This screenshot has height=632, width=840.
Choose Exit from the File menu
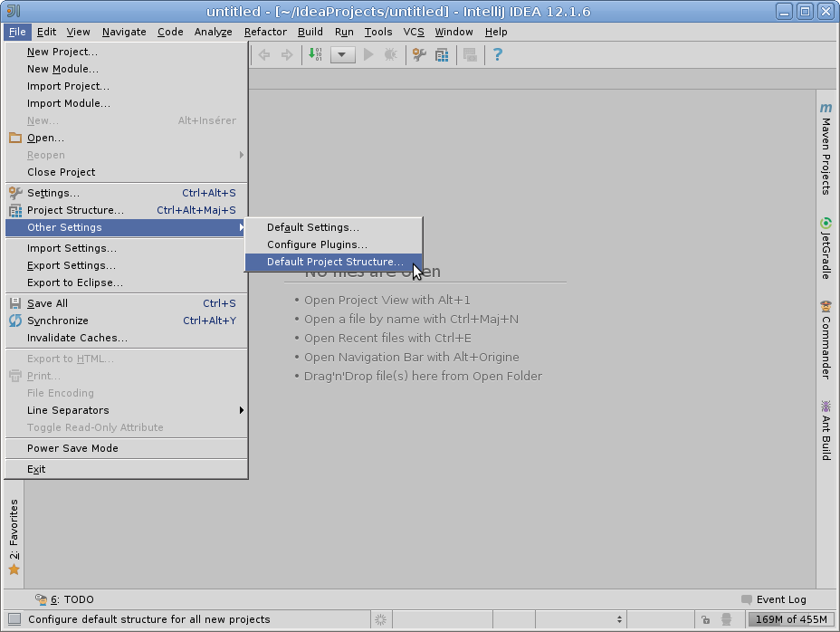coord(127,469)
